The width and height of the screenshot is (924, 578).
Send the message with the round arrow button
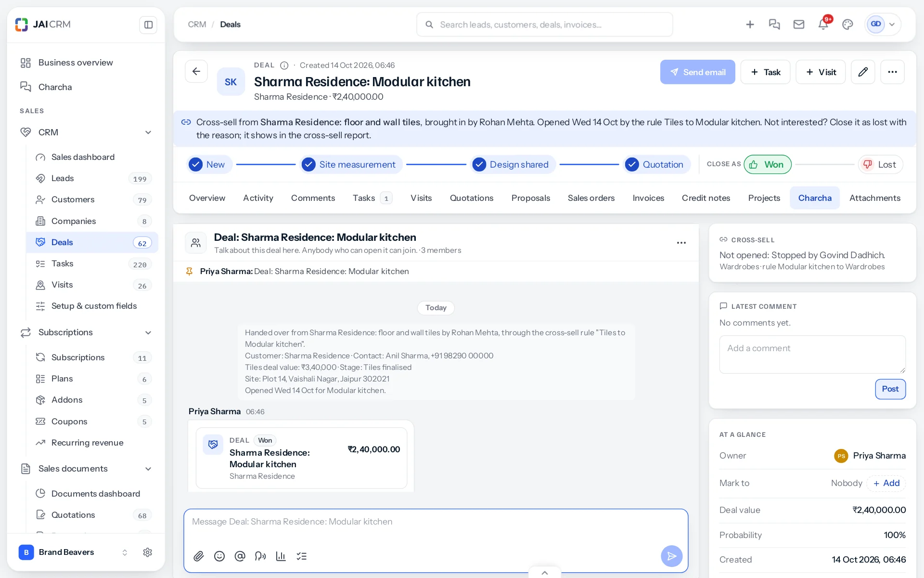(x=671, y=556)
